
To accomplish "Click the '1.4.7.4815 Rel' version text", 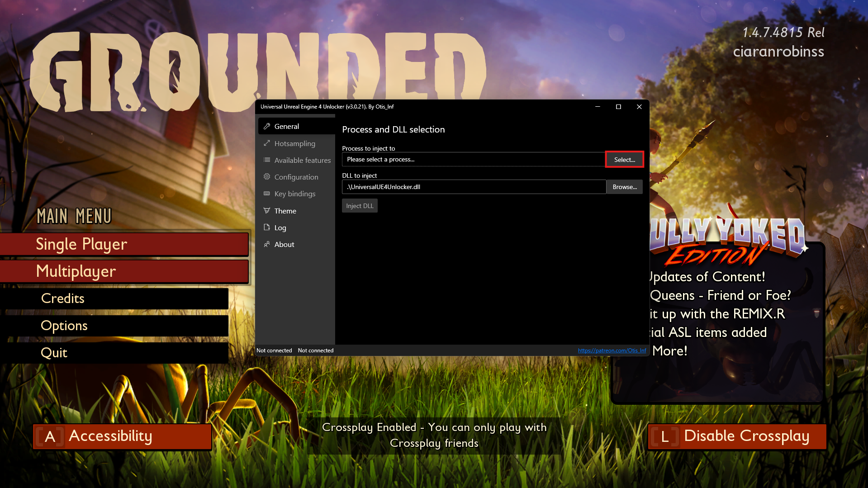I will pyautogui.click(x=783, y=33).
